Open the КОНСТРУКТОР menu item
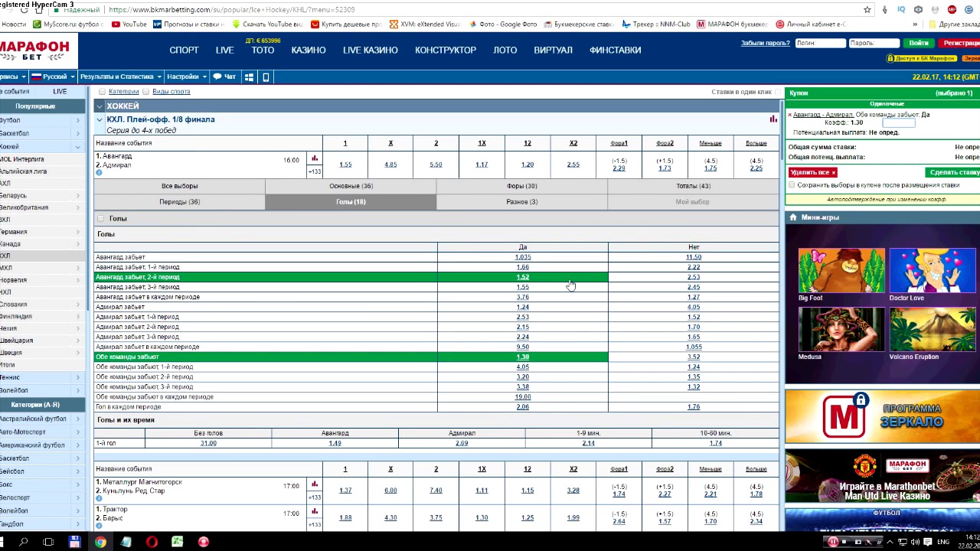980x551 pixels. click(x=446, y=50)
